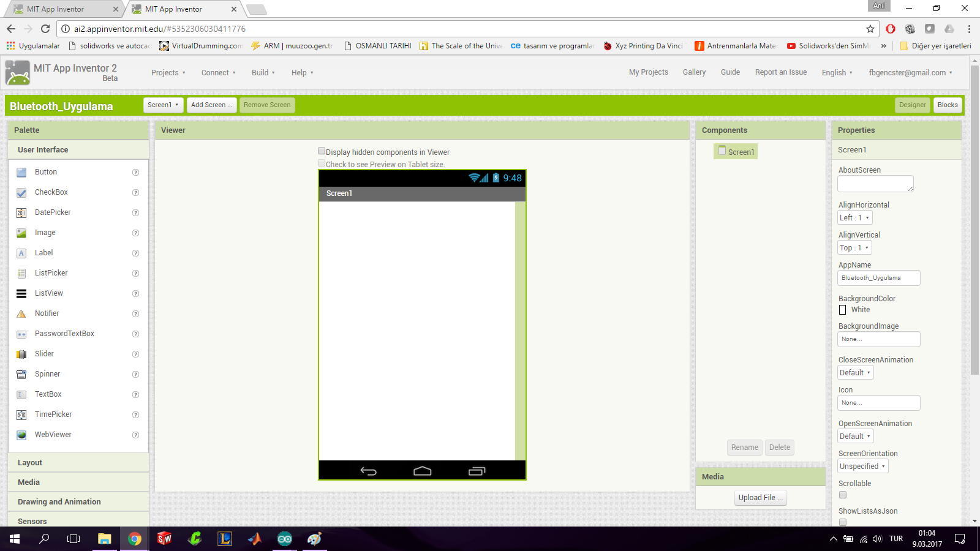980x551 pixels.
Task: Click the ListPicker palette icon
Action: (x=21, y=274)
